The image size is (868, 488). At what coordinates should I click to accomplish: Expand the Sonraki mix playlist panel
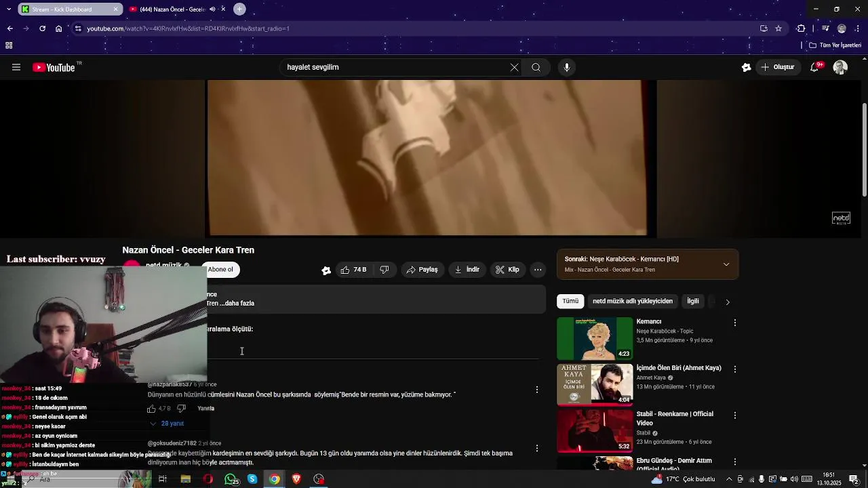(726, 264)
